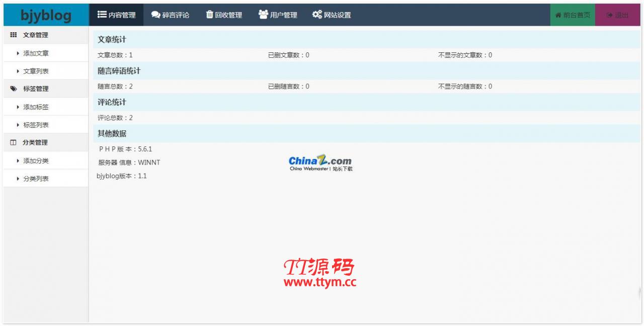The image size is (644, 326).
Task: Click the arrow before 分类列表
Action: pyautogui.click(x=19, y=179)
